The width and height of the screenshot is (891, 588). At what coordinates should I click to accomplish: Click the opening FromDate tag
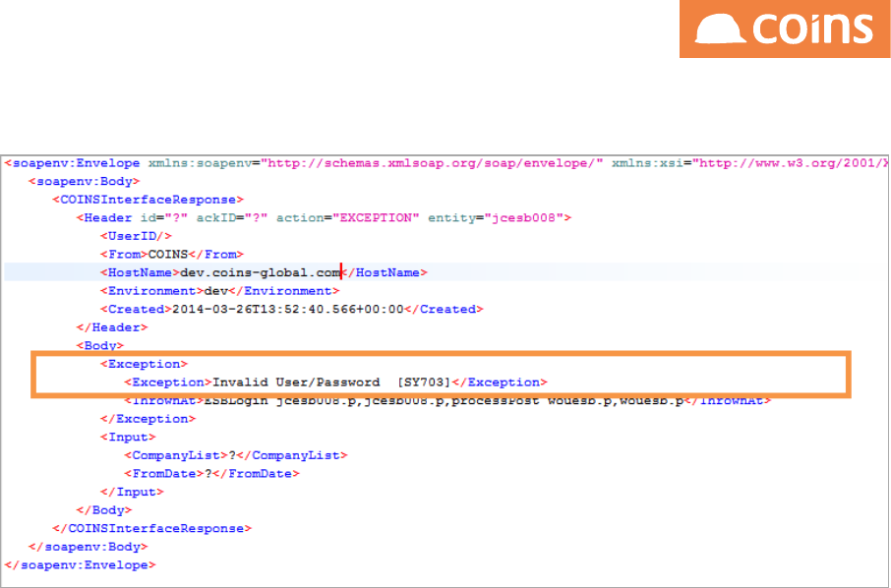(163, 473)
